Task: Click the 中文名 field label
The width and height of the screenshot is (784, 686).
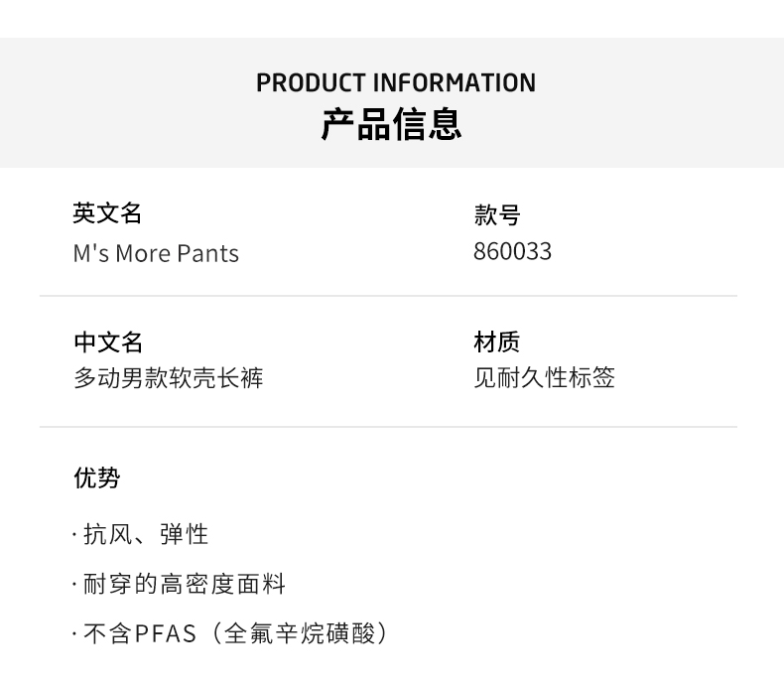Action: point(108,343)
